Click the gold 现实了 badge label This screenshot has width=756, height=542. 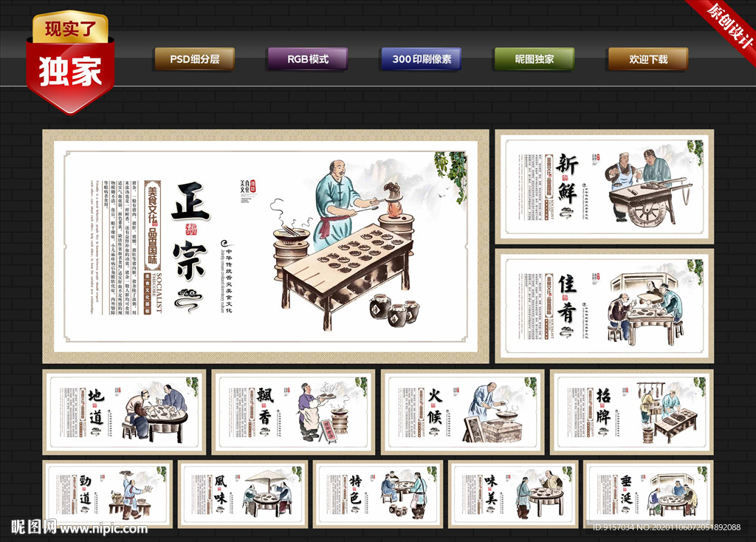[x=70, y=27]
